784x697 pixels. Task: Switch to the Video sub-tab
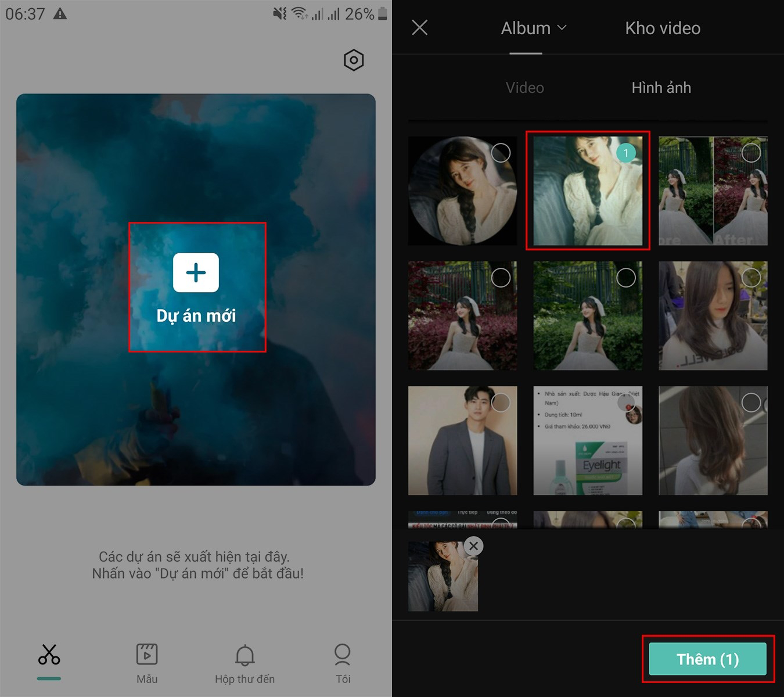524,88
